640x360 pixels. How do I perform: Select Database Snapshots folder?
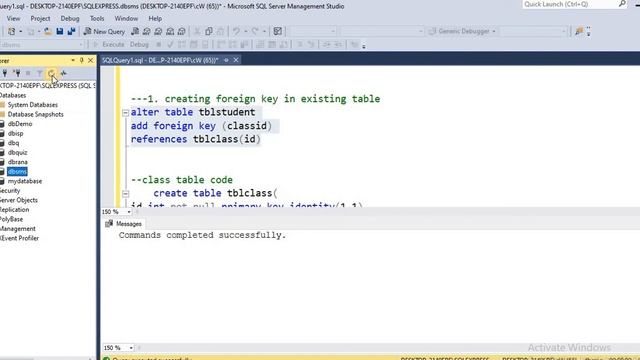click(x=36, y=114)
